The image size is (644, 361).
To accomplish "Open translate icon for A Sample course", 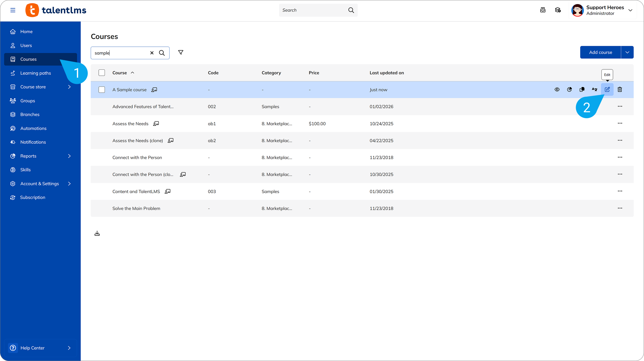I will click(x=594, y=89).
